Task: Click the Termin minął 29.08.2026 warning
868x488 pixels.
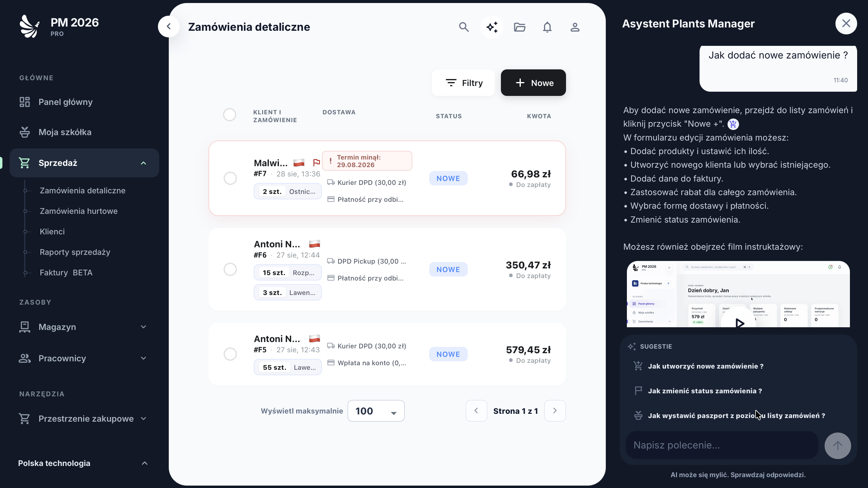Action: click(367, 161)
